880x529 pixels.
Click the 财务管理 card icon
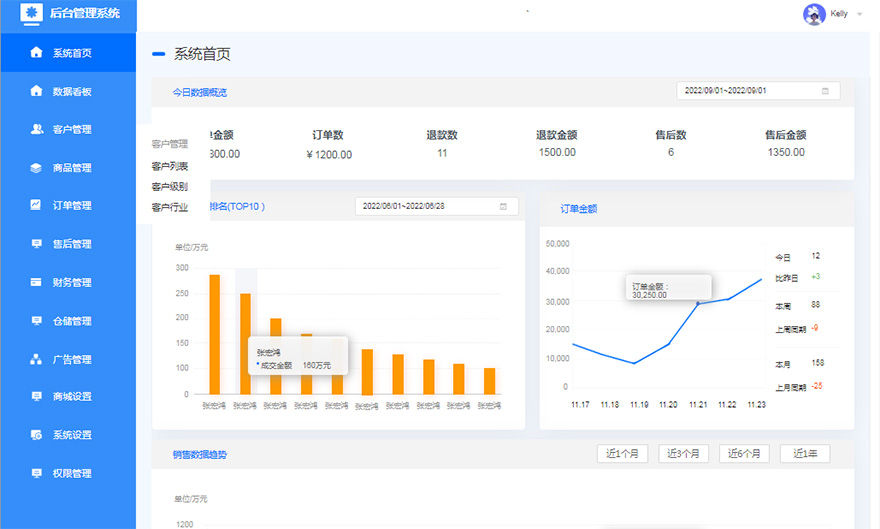point(37,282)
